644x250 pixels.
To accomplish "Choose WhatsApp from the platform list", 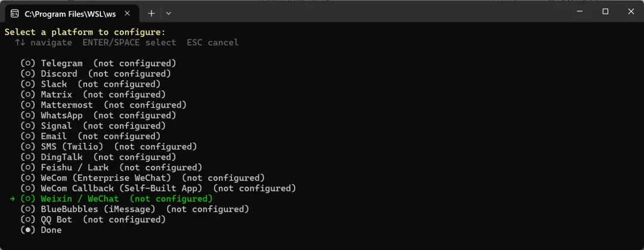I will pyautogui.click(x=61, y=115).
